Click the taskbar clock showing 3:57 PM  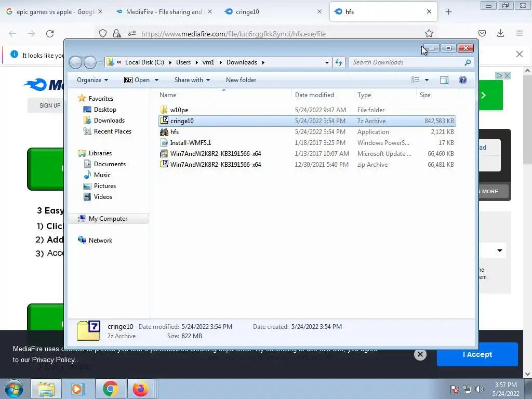(506, 389)
